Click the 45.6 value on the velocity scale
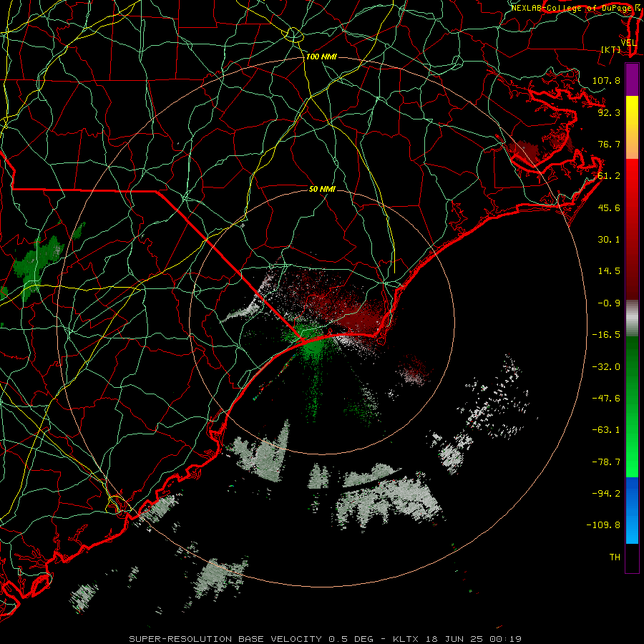This screenshot has height=644, width=644. pos(609,208)
